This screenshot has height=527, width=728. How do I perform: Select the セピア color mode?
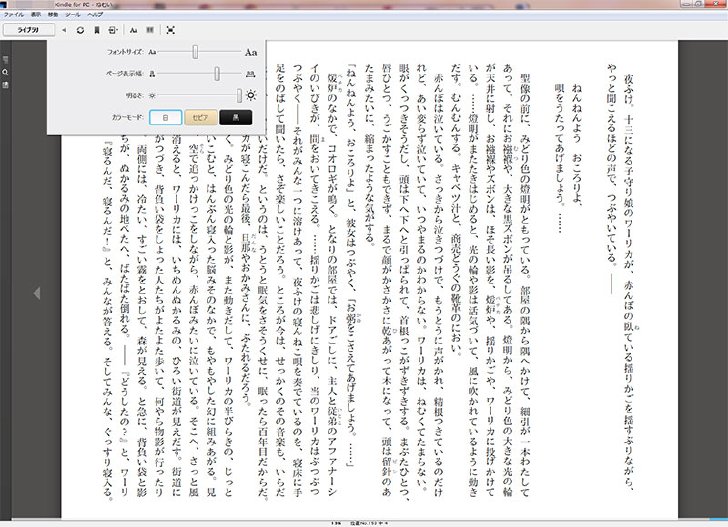click(x=201, y=117)
